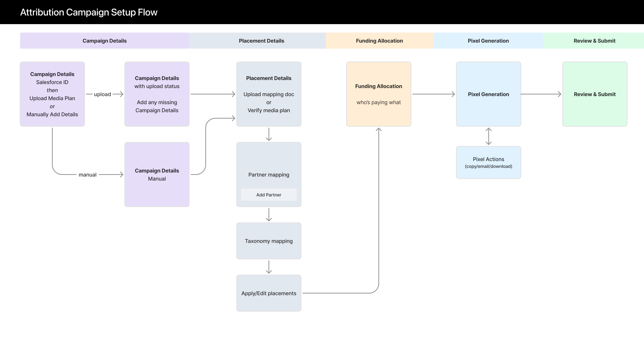
Task: Open the Funding Allocation stage header
Action: [x=379, y=40]
